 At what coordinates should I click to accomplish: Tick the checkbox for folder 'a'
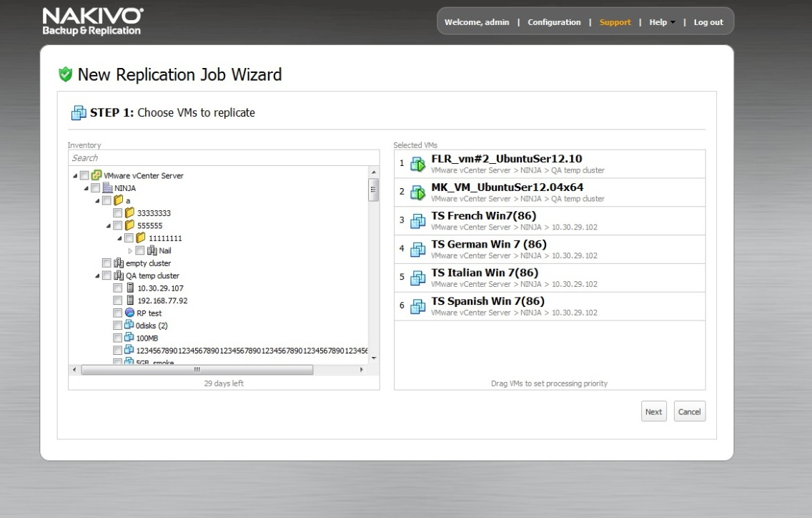(x=107, y=200)
